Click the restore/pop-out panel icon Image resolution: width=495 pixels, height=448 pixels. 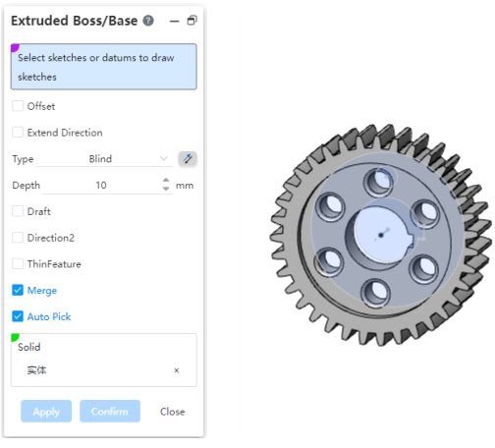192,21
